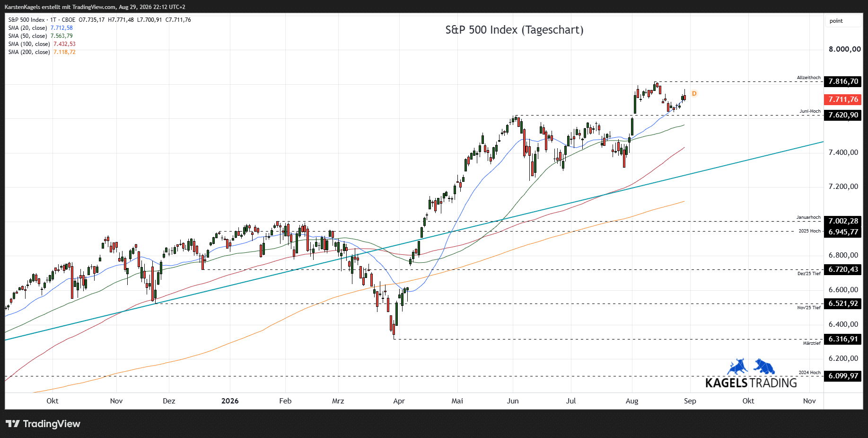
Task: Click the Feb label on time axis
Action: coord(285,401)
